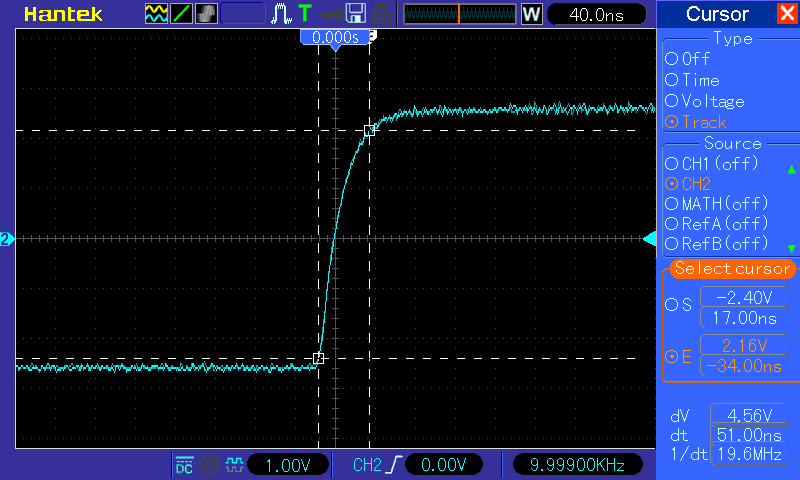800x480 pixels.
Task: Select CH2 as cursor source
Action: pos(688,184)
